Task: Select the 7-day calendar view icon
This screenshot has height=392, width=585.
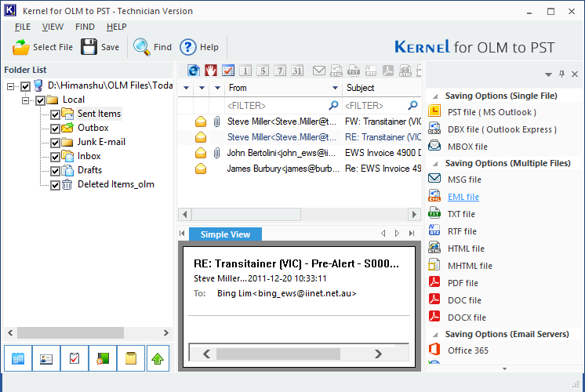Action: coord(280,70)
